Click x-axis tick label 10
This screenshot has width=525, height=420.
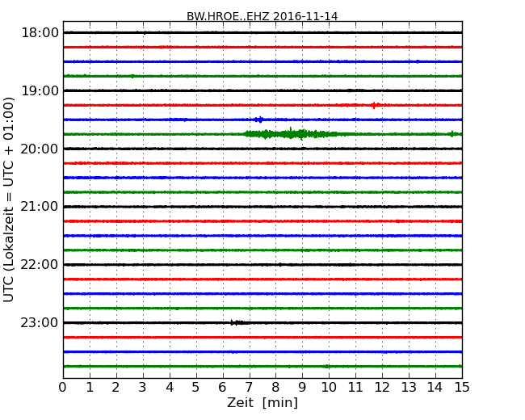[x=329, y=387]
